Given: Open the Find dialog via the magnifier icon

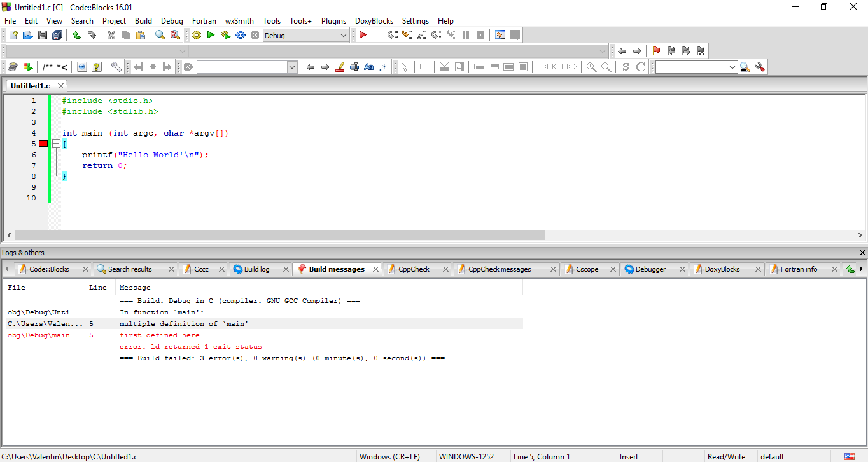Looking at the screenshot, I should coord(160,35).
